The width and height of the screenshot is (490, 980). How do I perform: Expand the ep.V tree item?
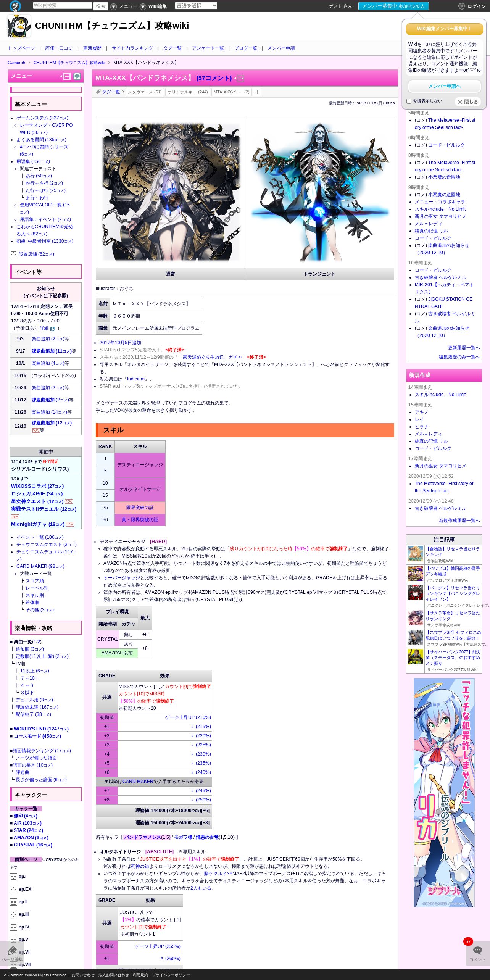click(13, 940)
